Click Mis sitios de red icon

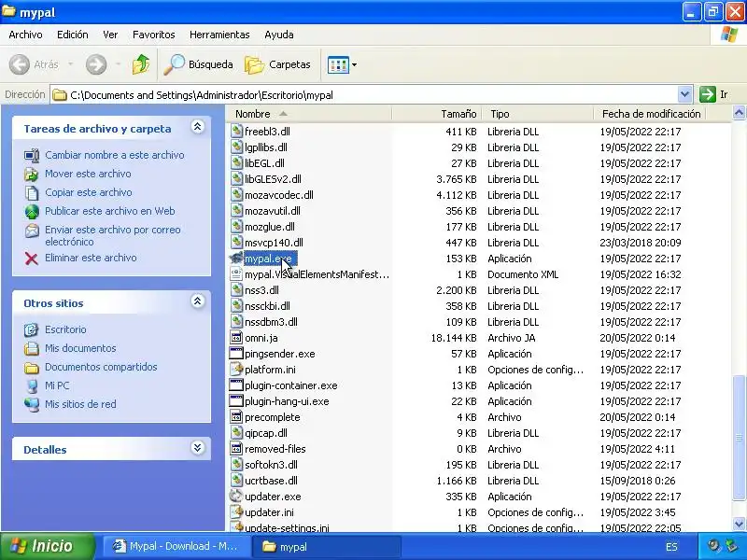[x=32, y=404]
